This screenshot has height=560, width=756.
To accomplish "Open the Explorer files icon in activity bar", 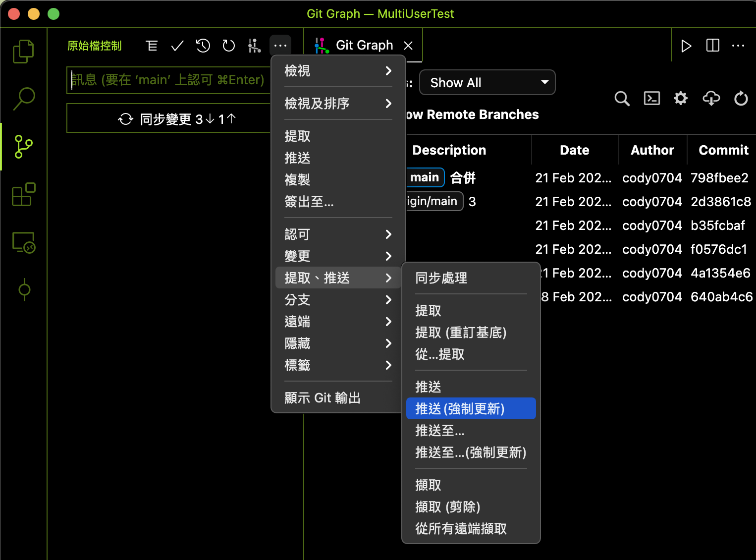I will (23, 51).
